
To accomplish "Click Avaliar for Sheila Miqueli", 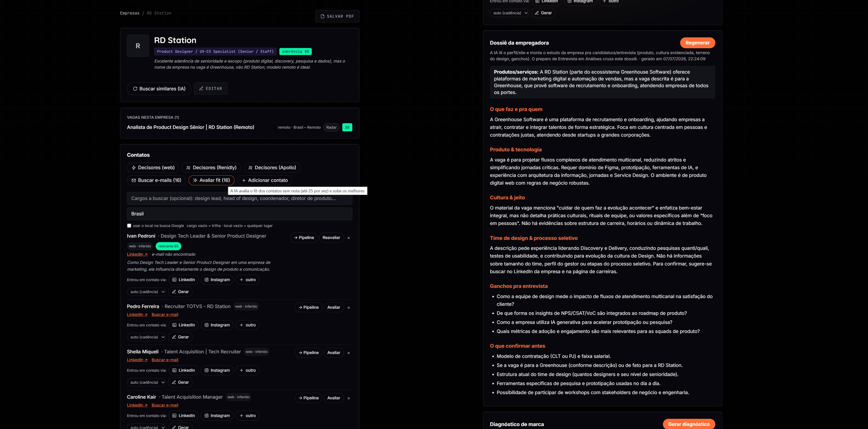I will 334,353.
